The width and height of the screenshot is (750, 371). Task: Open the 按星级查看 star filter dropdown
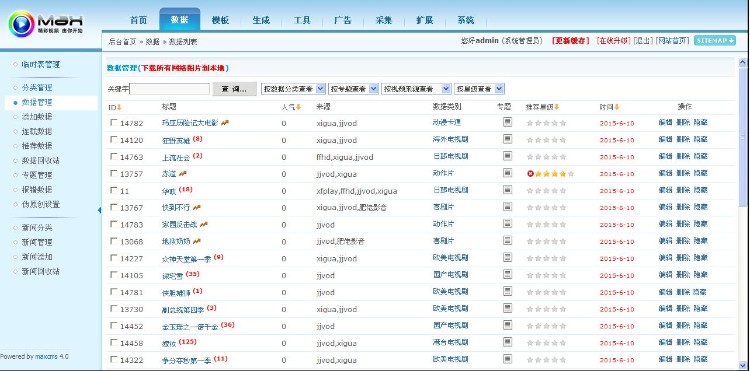coord(479,89)
